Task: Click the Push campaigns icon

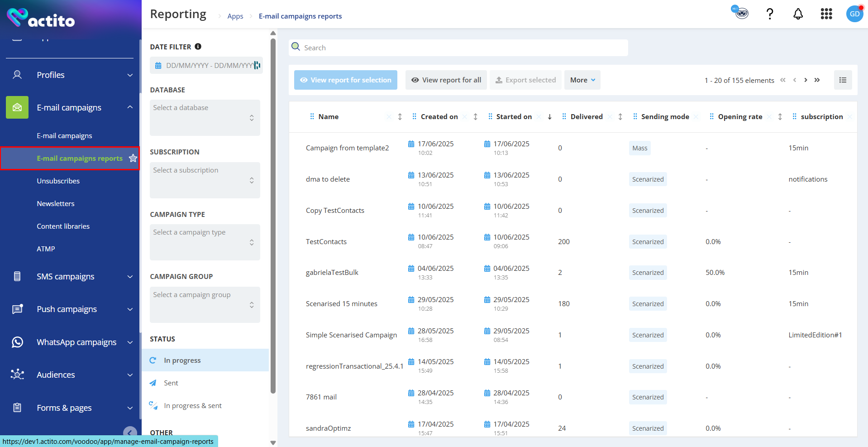Action: 17,309
